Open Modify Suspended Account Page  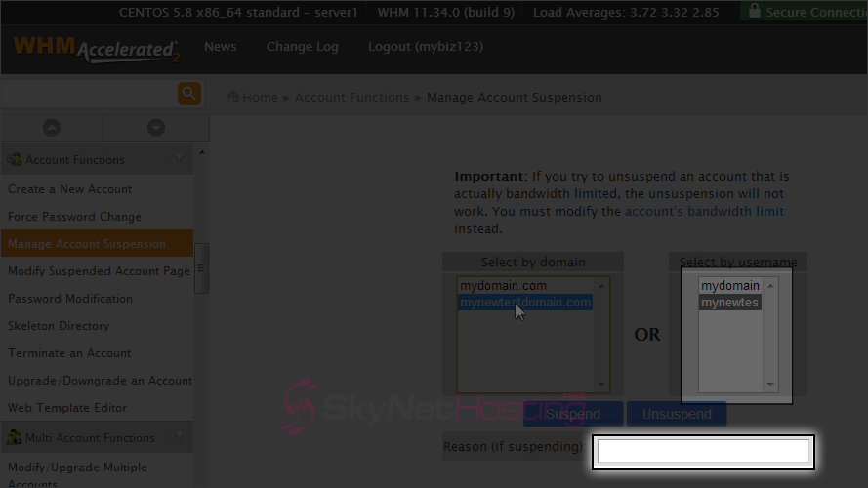[97, 271]
